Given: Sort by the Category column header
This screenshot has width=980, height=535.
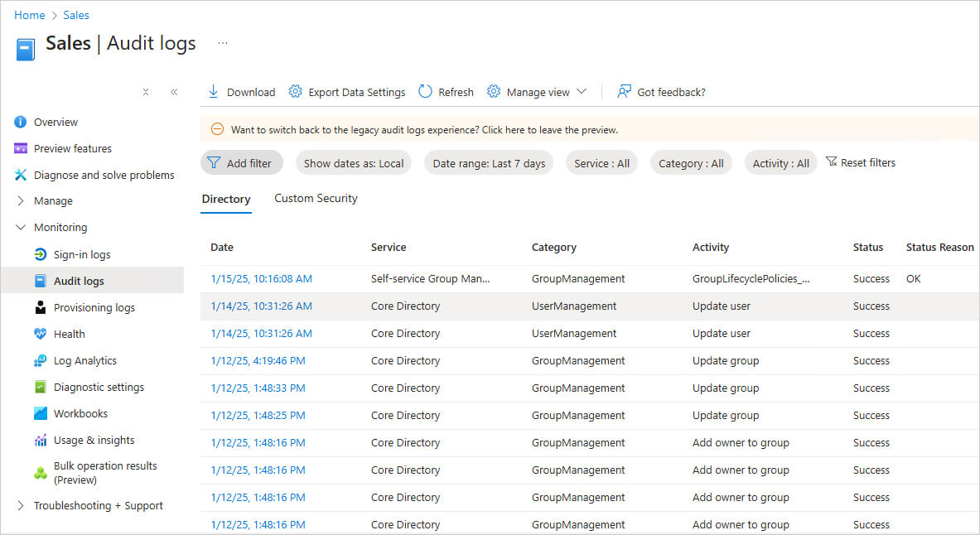Looking at the screenshot, I should (553, 248).
